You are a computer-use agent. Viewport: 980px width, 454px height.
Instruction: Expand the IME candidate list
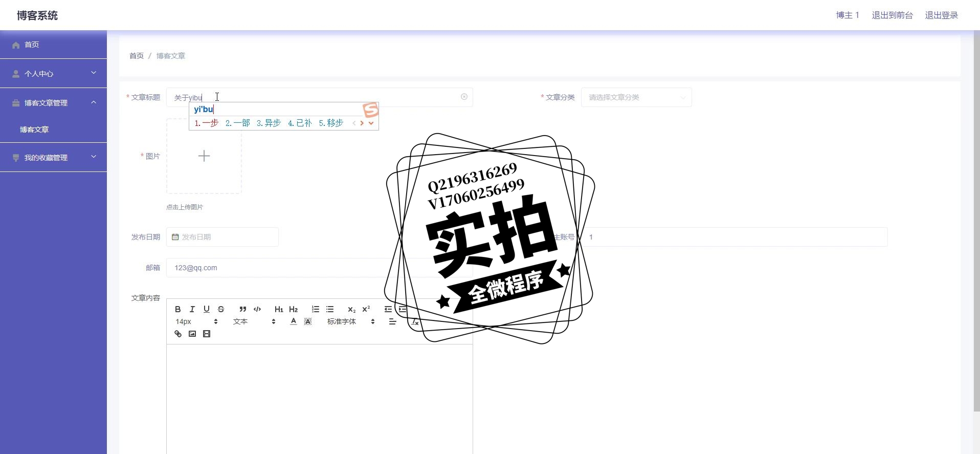click(x=371, y=123)
